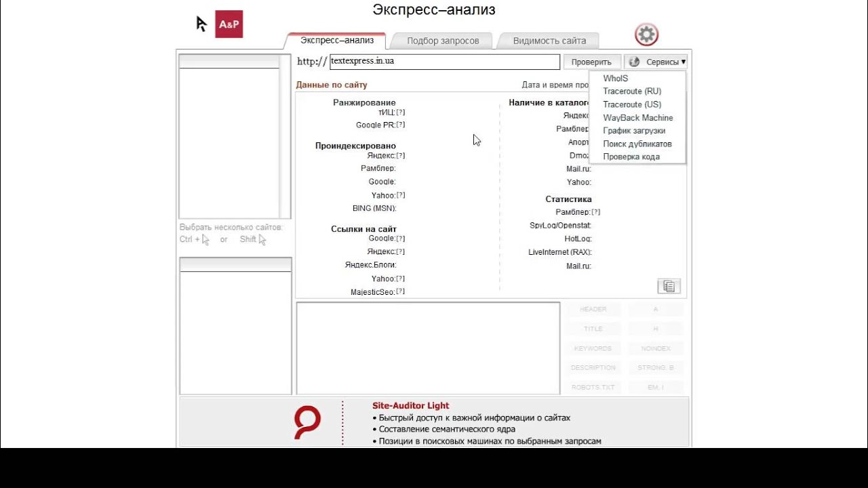Click the Данные по сайту heading
Image resolution: width=868 pixels, height=488 pixels.
pos(332,85)
